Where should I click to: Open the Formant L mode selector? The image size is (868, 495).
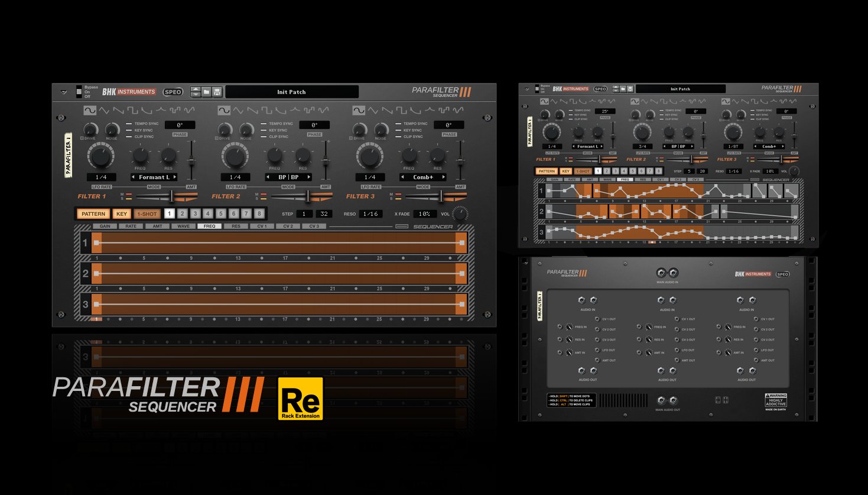point(155,177)
